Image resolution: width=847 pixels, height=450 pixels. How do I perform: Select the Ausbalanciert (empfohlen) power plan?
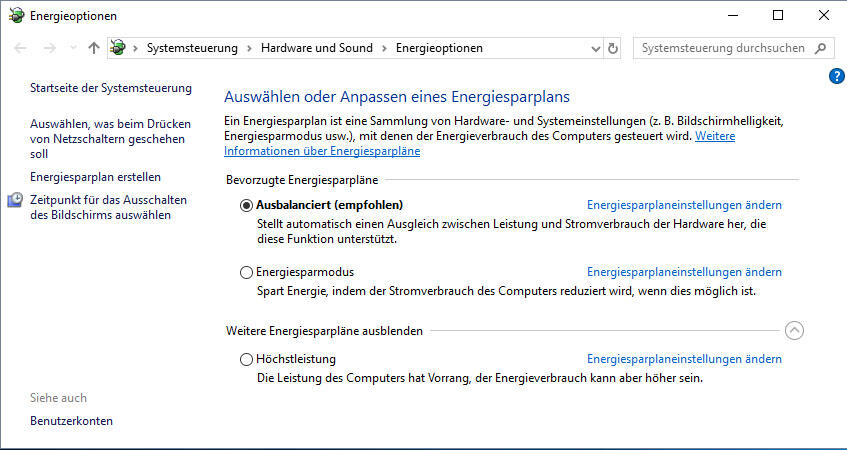point(247,205)
